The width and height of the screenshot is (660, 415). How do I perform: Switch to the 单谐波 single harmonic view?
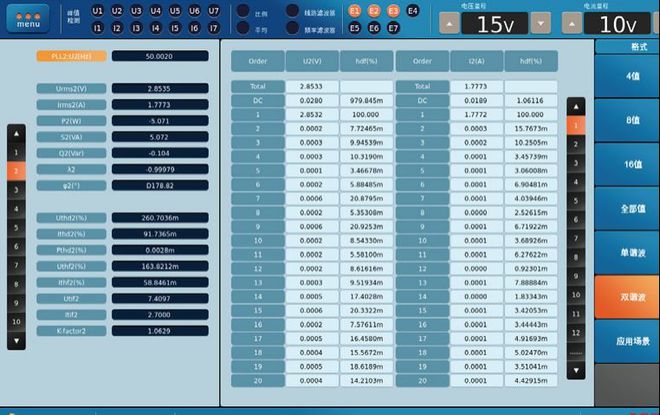pos(627,253)
